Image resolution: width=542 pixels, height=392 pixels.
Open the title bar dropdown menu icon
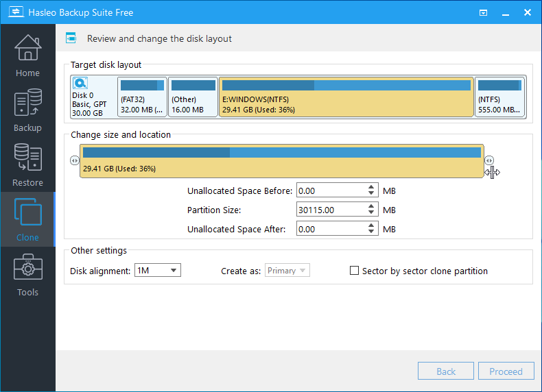click(x=484, y=12)
